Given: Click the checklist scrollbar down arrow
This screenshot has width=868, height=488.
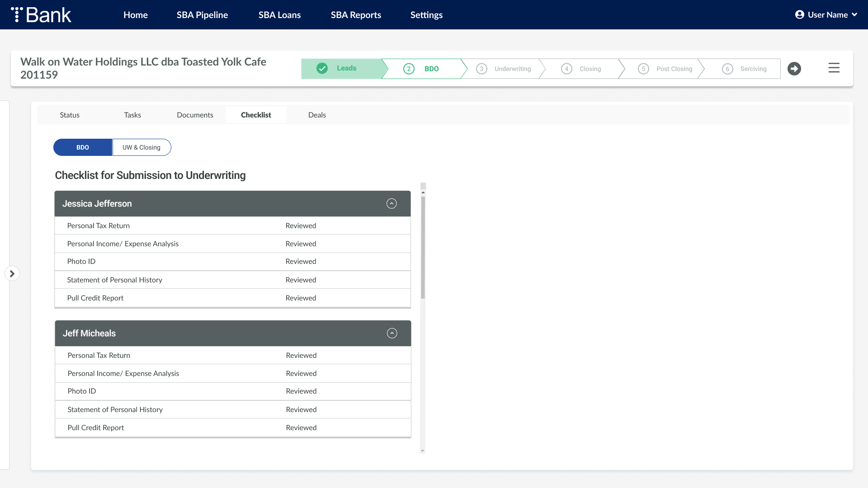Looking at the screenshot, I should pyautogui.click(x=422, y=450).
